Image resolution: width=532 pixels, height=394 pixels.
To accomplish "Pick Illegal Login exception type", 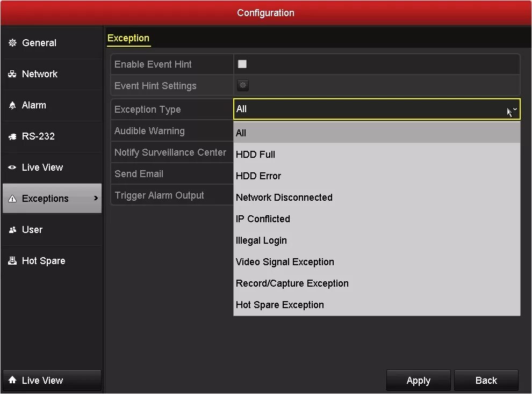I will pyautogui.click(x=377, y=240).
